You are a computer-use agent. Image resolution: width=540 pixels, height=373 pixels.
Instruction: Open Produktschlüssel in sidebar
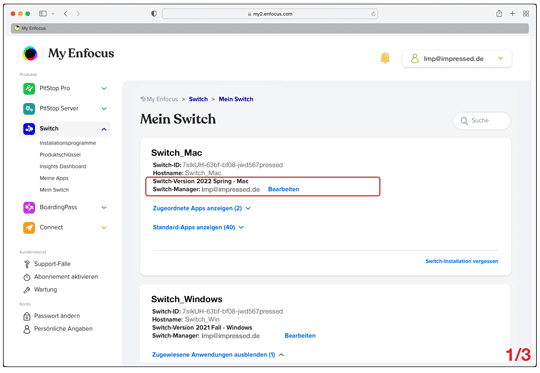coord(60,155)
